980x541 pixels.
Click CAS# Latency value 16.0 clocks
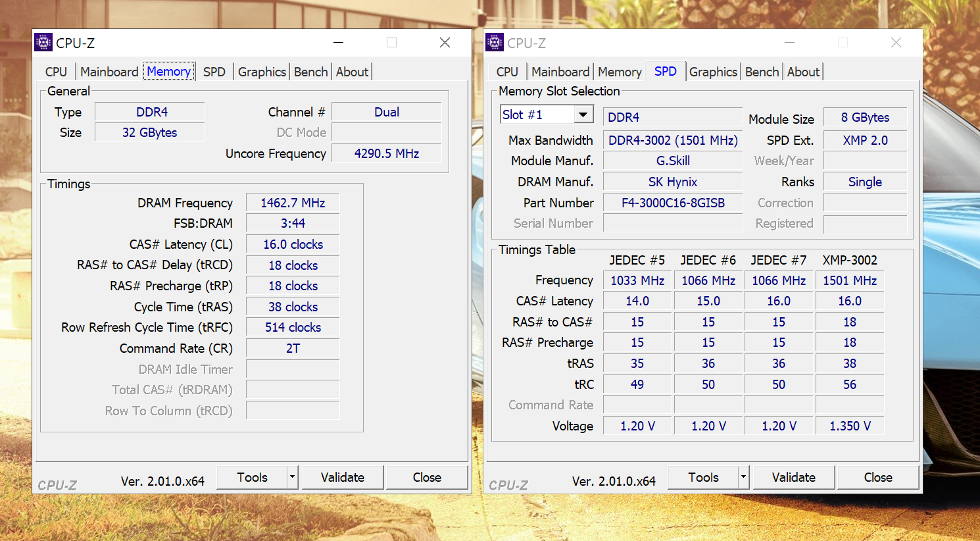click(293, 244)
